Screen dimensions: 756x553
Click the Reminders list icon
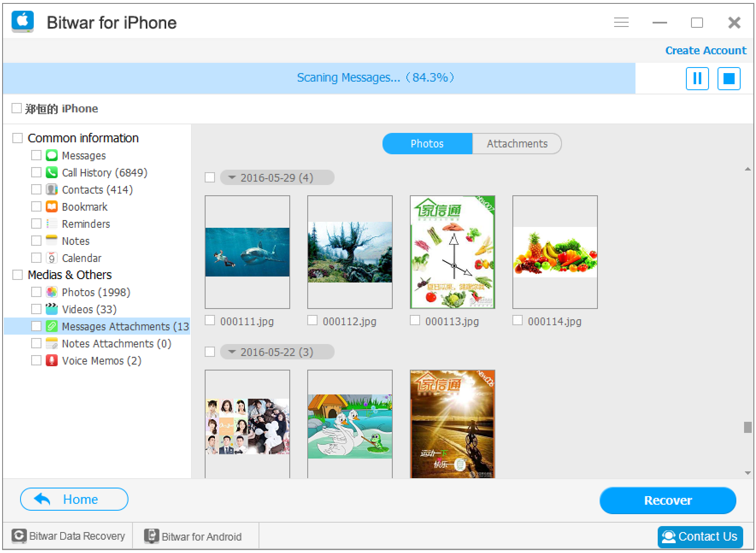(x=52, y=224)
